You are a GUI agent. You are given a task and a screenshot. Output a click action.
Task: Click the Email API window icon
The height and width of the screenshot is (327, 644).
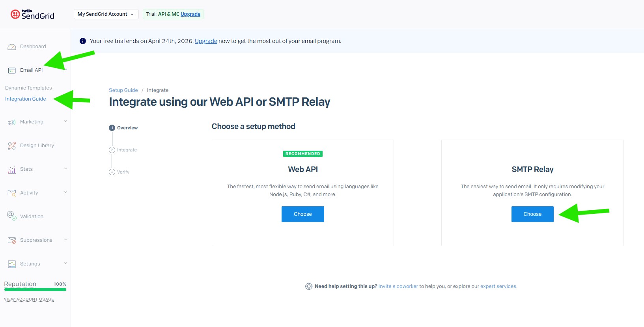pyautogui.click(x=12, y=71)
